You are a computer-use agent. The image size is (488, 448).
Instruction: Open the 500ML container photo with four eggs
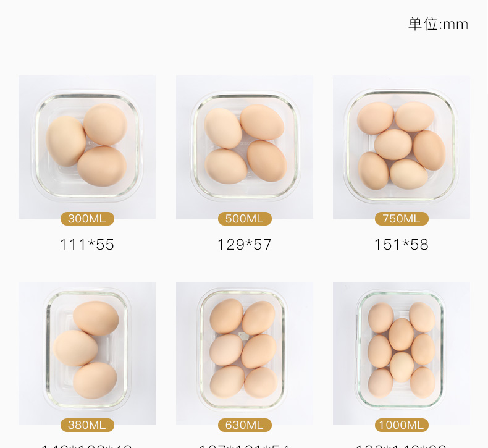[244, 146]
